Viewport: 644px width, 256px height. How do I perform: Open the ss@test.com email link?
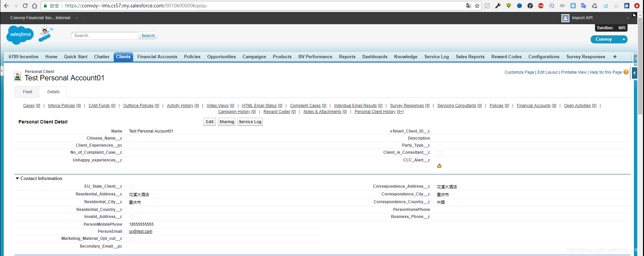coord(140,231)
